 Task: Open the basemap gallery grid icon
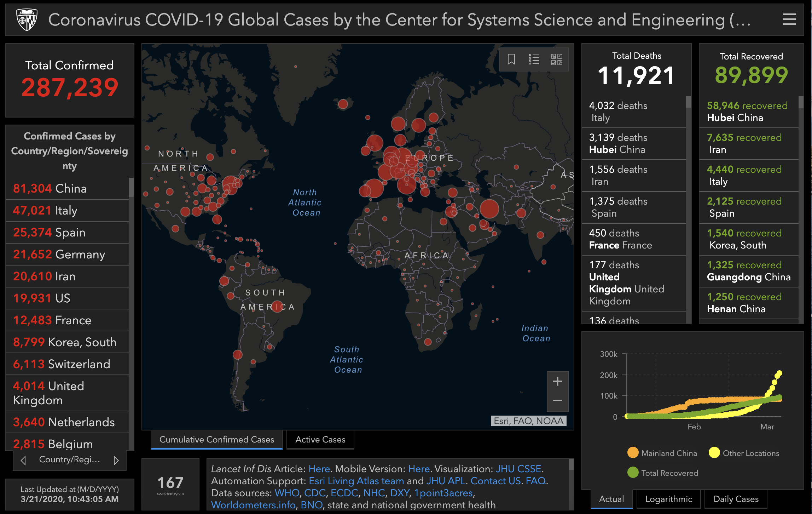pos(556,59)
